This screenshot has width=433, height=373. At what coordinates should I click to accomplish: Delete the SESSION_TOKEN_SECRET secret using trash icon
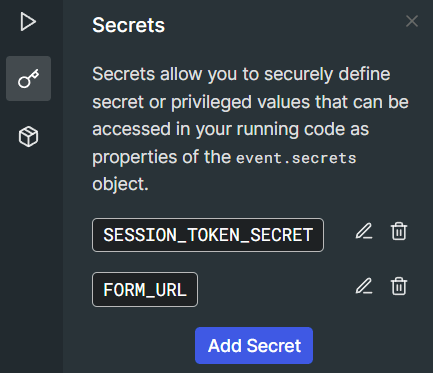coord(399,231)
